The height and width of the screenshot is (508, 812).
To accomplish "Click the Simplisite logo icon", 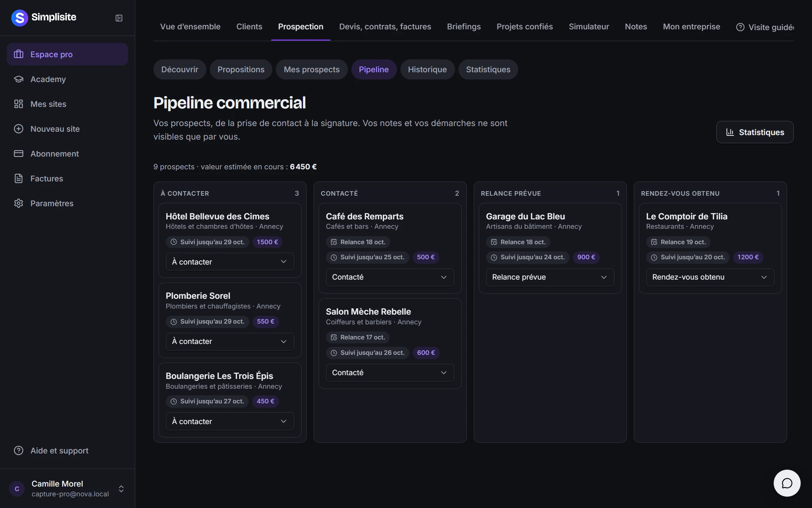I will (x=20, y=18).
